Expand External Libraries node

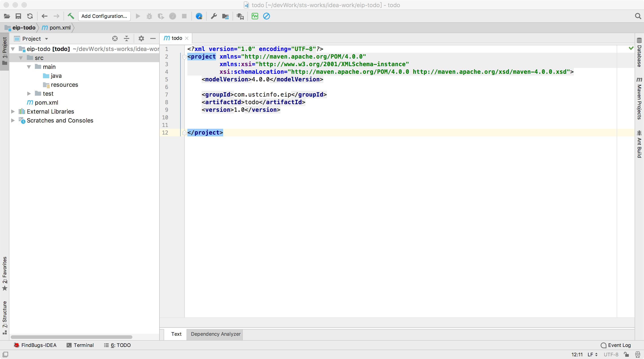[x=13, y=112]
